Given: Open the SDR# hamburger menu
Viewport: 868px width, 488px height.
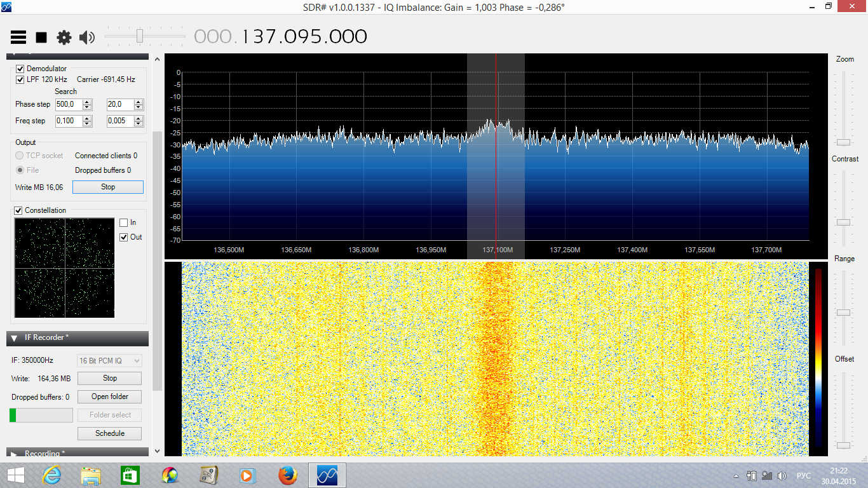Looking at the screenshot, I should point(18,37).
